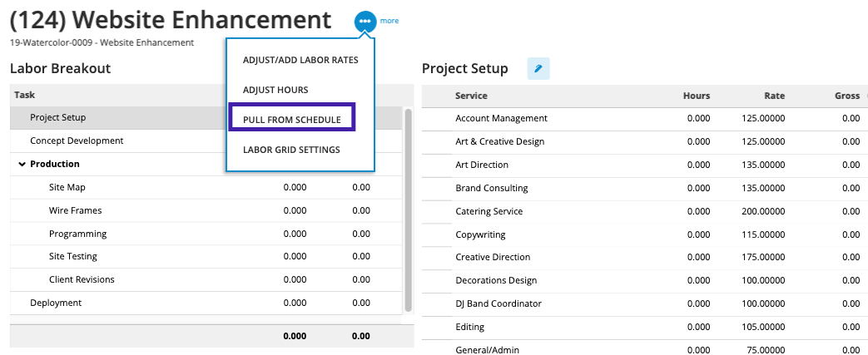Image resolution: width=868 pixels, height=355 pixels.
Task: Collapse the Production task group
Action: point(22,165)
